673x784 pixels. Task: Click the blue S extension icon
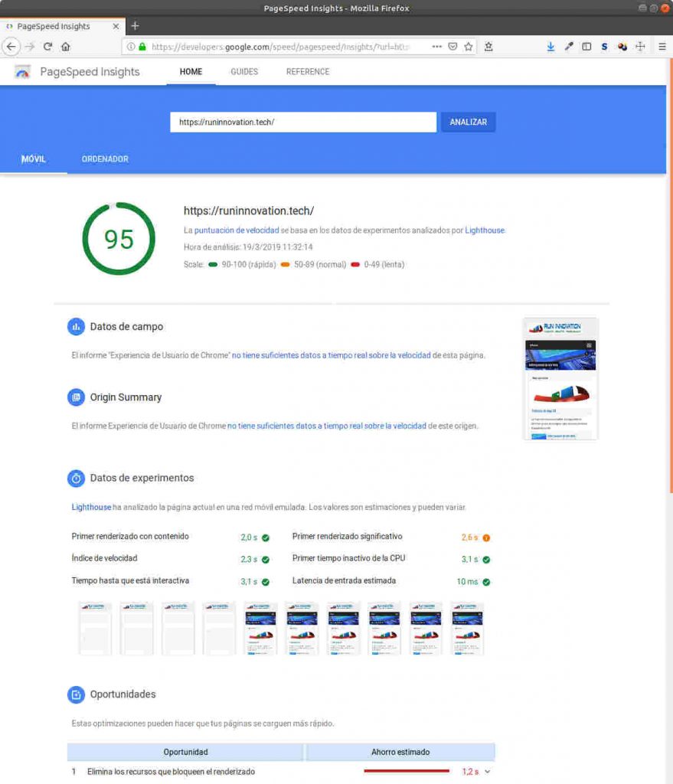pyautogui.click(x=605, y=47)
